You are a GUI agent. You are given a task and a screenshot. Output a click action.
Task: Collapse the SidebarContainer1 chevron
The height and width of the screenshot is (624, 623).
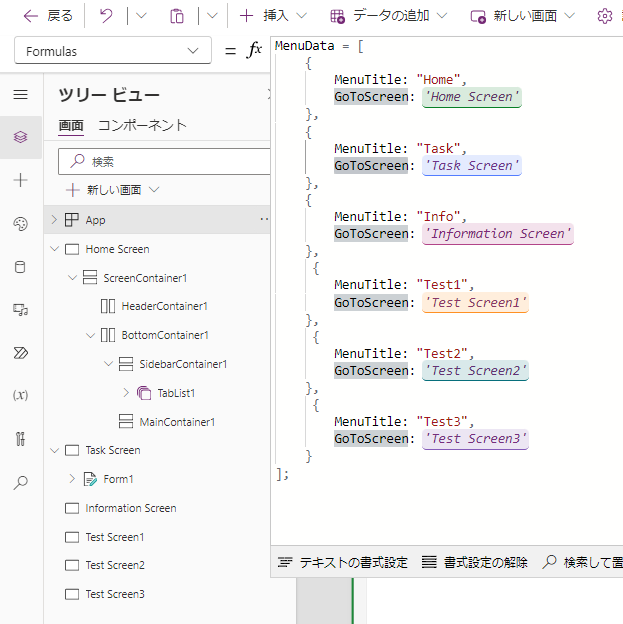(x=108, y=364)
